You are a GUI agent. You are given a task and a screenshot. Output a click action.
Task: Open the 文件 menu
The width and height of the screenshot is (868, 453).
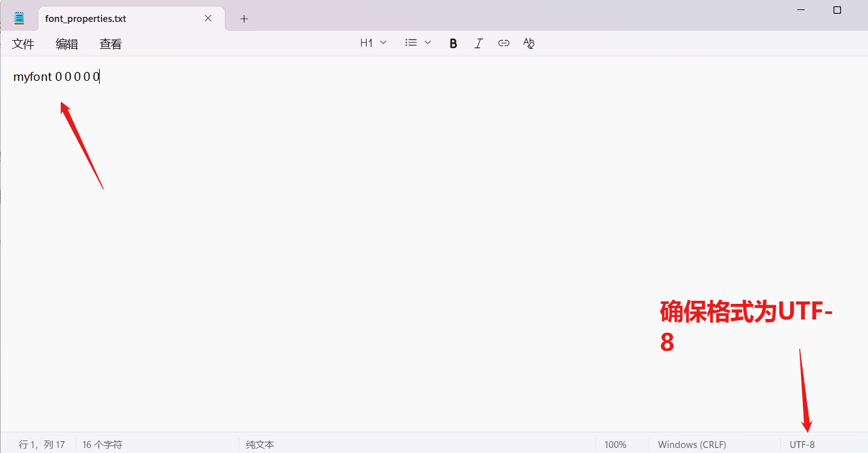[x=23, y=44]
